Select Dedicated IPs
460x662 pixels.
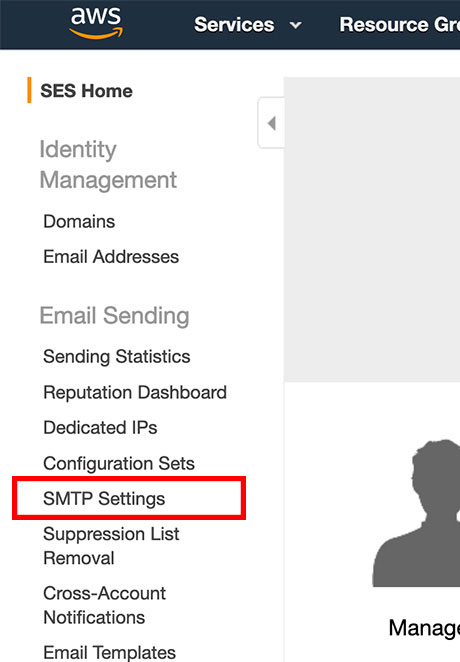tap(100, 427)
